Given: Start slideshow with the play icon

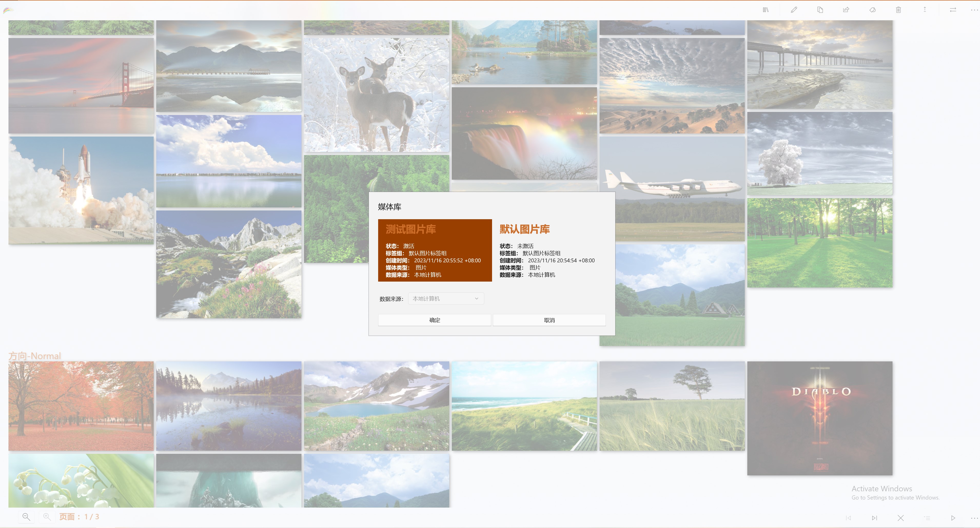Looking at the screenshot, I should click(953, 518).
